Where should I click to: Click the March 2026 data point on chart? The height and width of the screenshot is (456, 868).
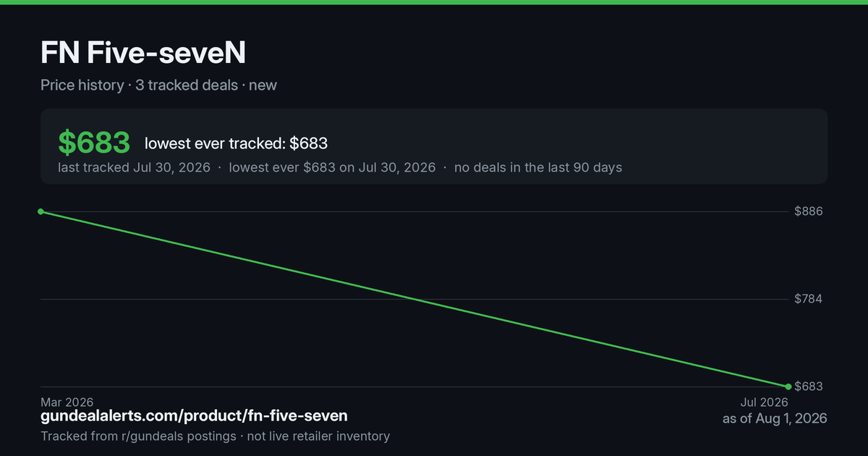41,211
